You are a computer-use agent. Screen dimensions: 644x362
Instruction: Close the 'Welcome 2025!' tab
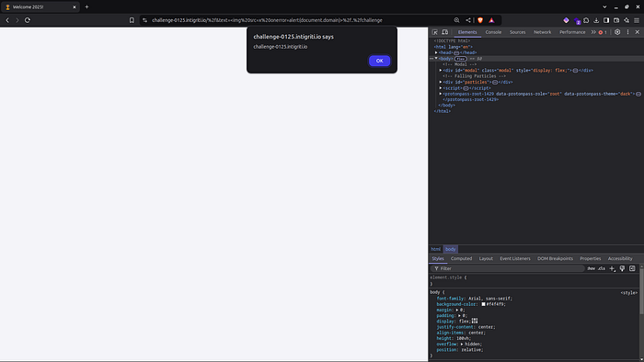pos(75,7)
